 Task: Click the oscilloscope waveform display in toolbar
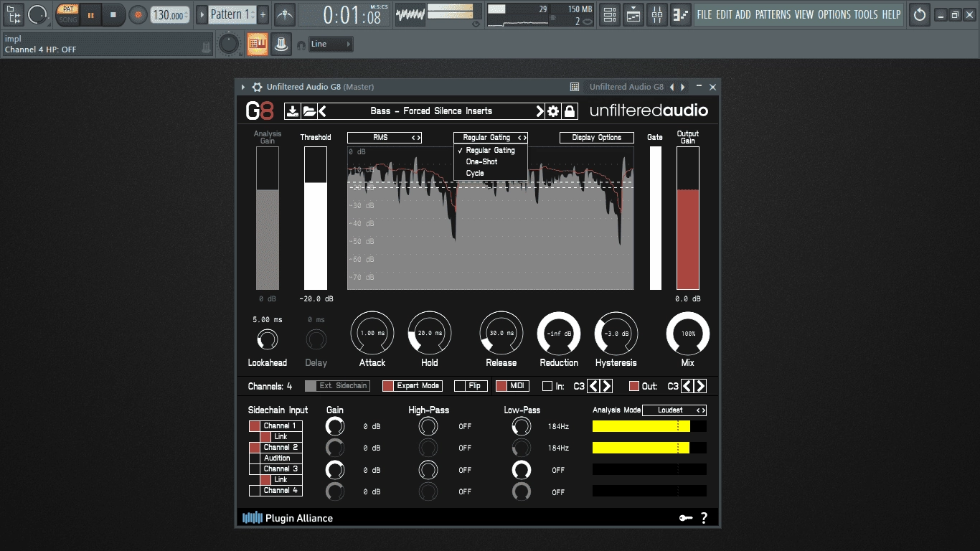tap(410, 14)
